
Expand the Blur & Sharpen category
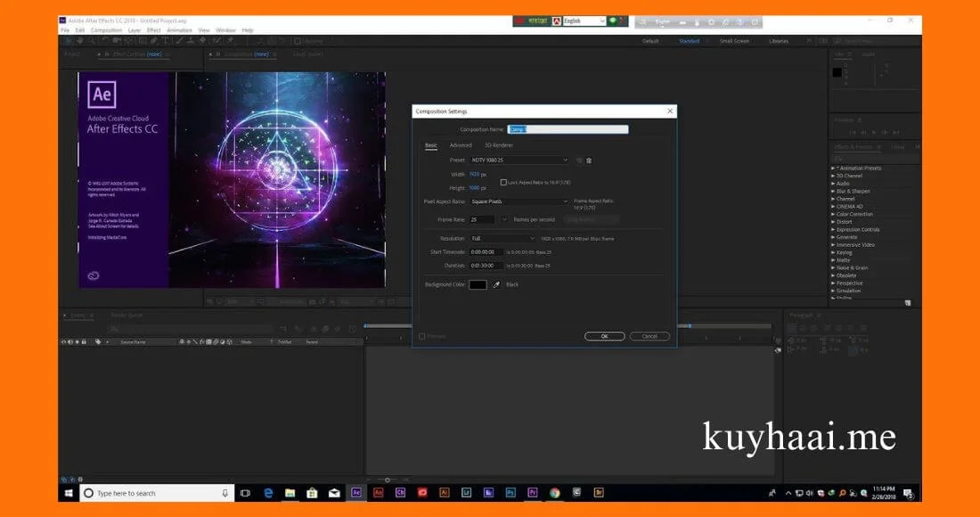pyautogui.click(x=833, y=192)
